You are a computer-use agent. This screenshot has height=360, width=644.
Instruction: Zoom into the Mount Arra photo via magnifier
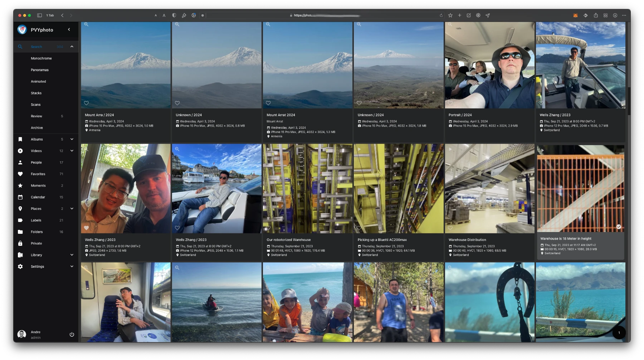(x=86, y=24)
